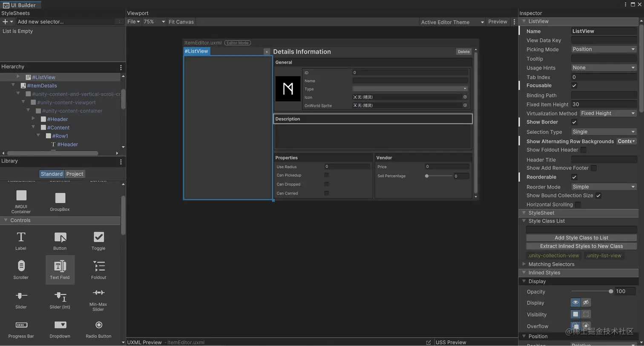Click the Delete button in Details Information
Screen dimensions: 644x346
(464, 52)
